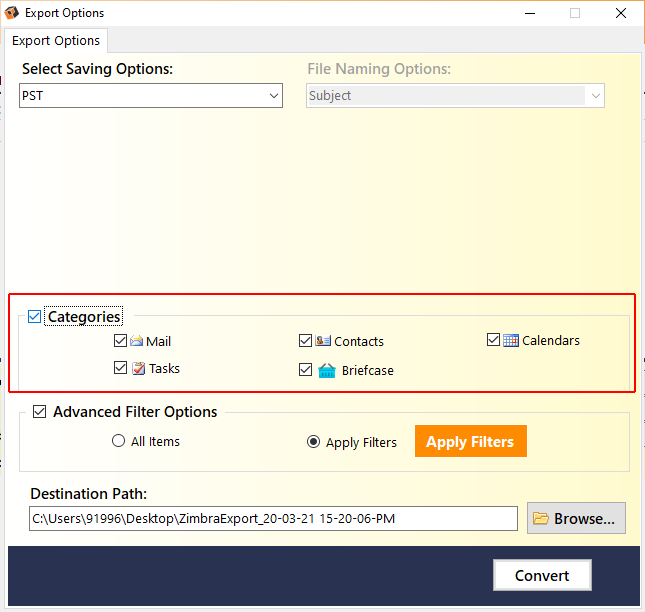Click the Browse... button
This screenshot has width=645, height=612.
pyautogui.click(x=576, y=518)
